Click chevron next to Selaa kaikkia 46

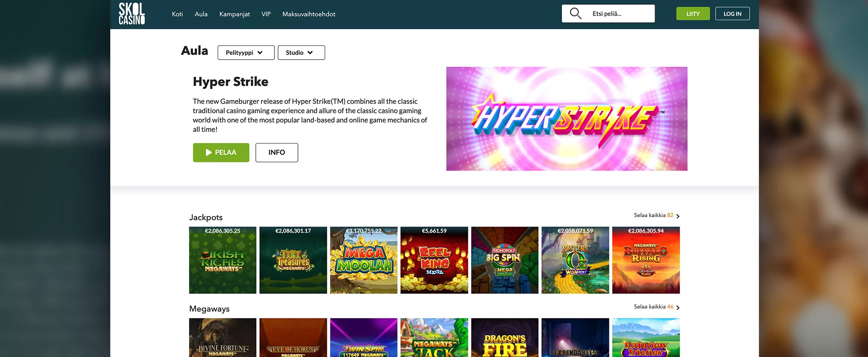tap(678, 308)
